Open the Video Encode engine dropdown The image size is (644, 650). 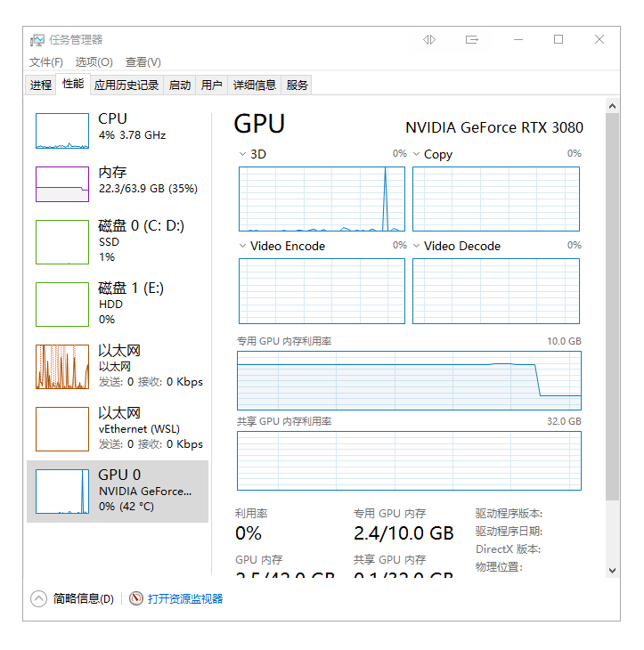(243, 246)
